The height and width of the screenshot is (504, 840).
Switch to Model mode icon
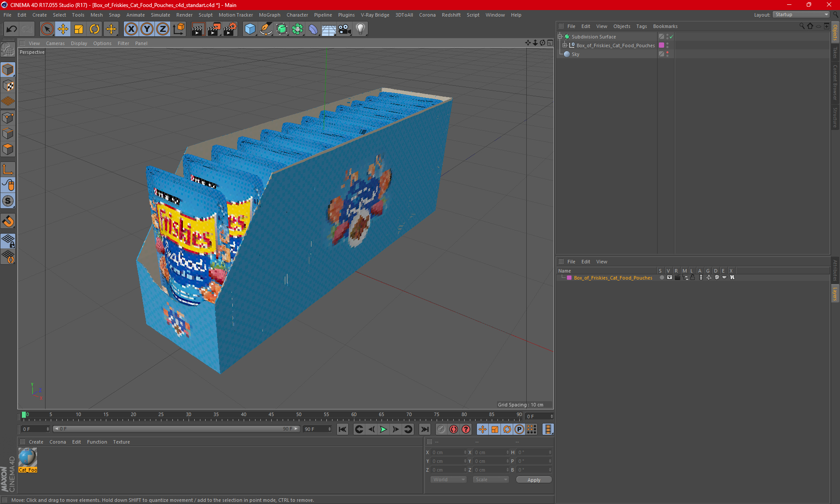[8, 70]
